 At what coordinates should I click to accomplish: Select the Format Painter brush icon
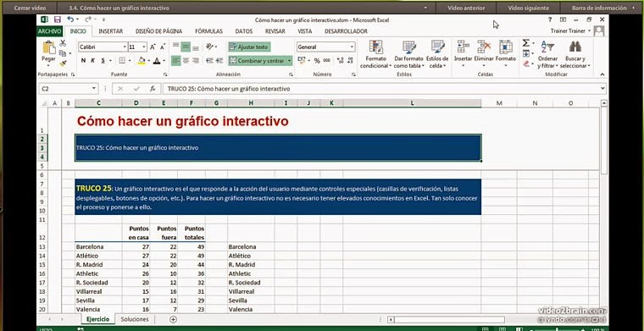click(x=63, y=63)
